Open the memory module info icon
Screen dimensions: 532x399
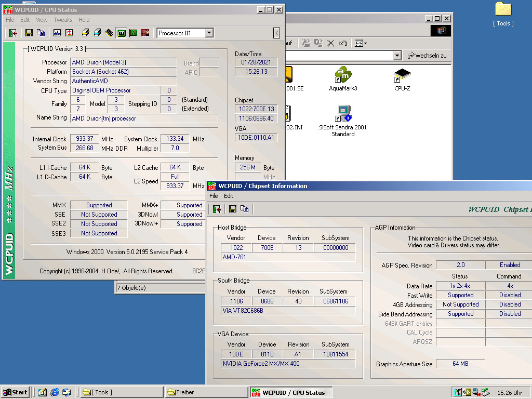point(109,33)
